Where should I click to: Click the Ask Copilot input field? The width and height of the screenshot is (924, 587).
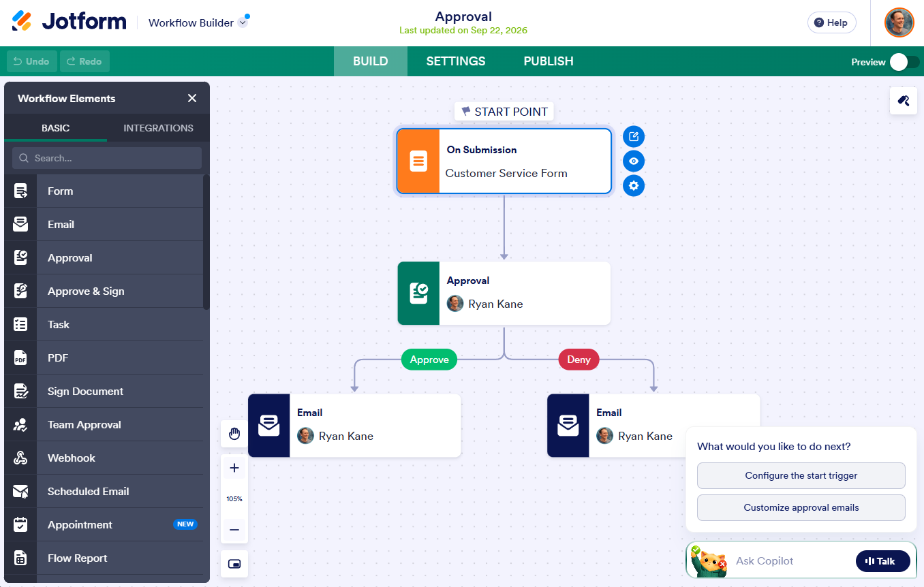coord(790,561)
